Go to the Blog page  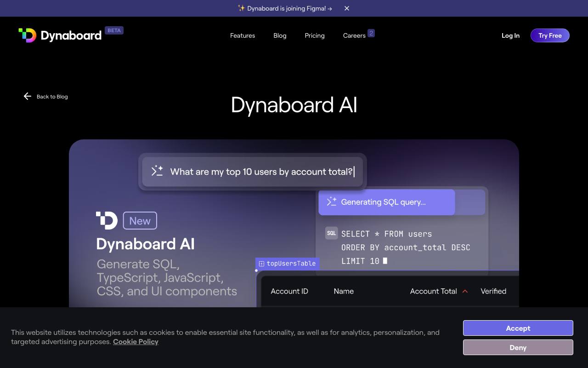click(280, 35)
